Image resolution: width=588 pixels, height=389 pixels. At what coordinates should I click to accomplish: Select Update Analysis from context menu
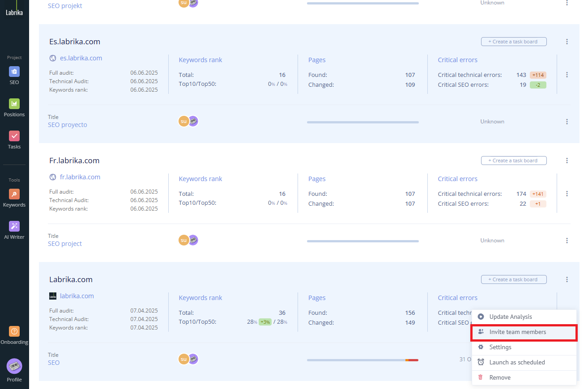pos(524,317)
